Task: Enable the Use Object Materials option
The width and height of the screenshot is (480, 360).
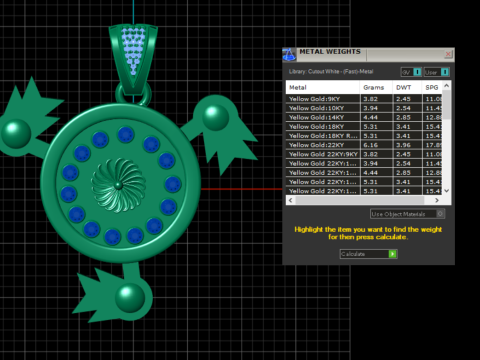Action: pyautogui.click(x=407, y=214)
